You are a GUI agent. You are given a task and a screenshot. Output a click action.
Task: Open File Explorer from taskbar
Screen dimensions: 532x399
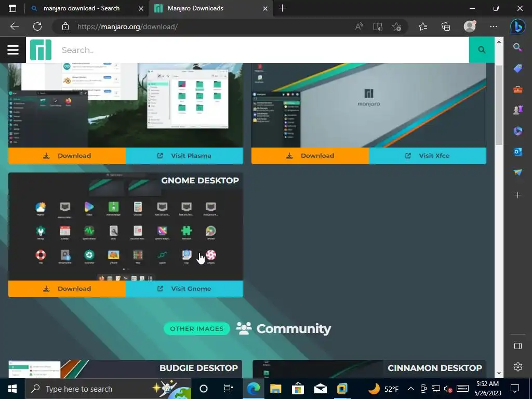[275, 389]
